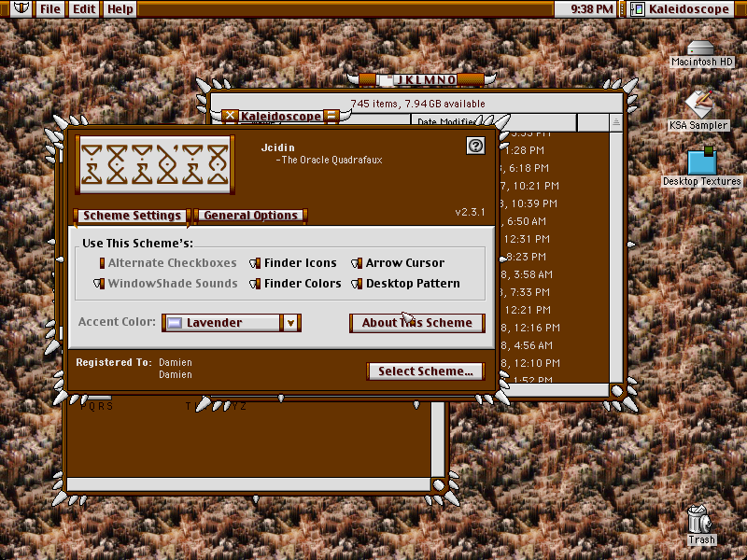Click the Lavender color swatch

tap(175, 323)
